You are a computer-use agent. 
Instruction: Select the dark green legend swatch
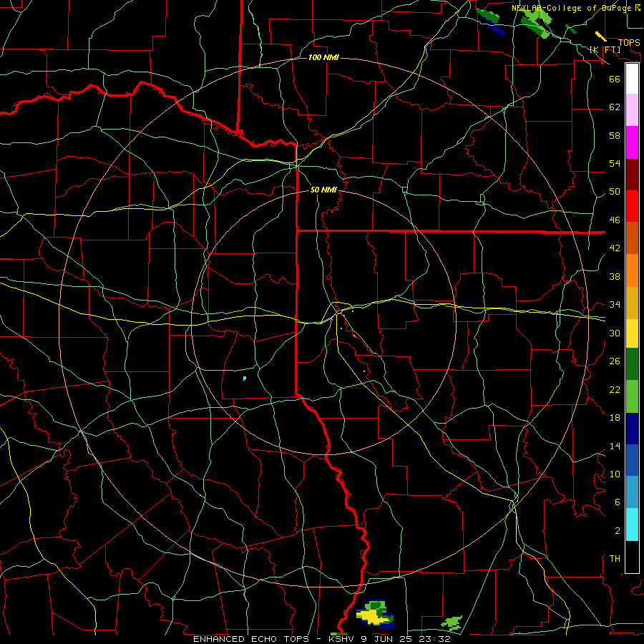[x=632, y=364]
